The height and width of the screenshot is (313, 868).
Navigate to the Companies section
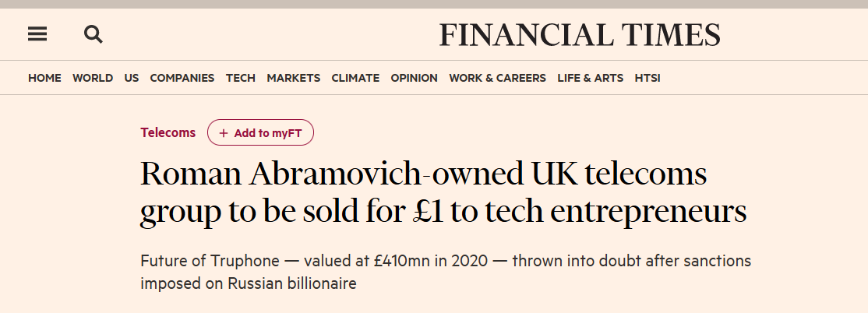(182, 78)
